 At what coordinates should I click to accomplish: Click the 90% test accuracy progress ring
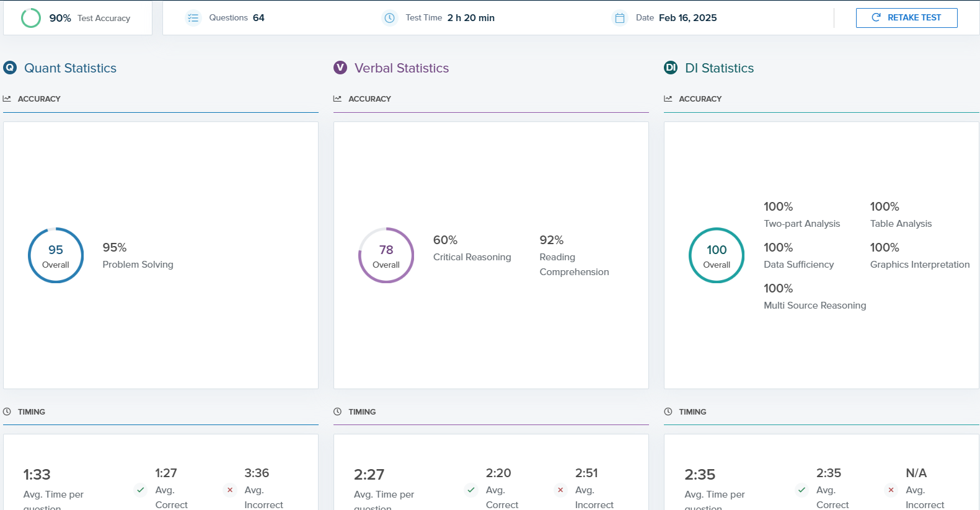click(x=31, y=18)
